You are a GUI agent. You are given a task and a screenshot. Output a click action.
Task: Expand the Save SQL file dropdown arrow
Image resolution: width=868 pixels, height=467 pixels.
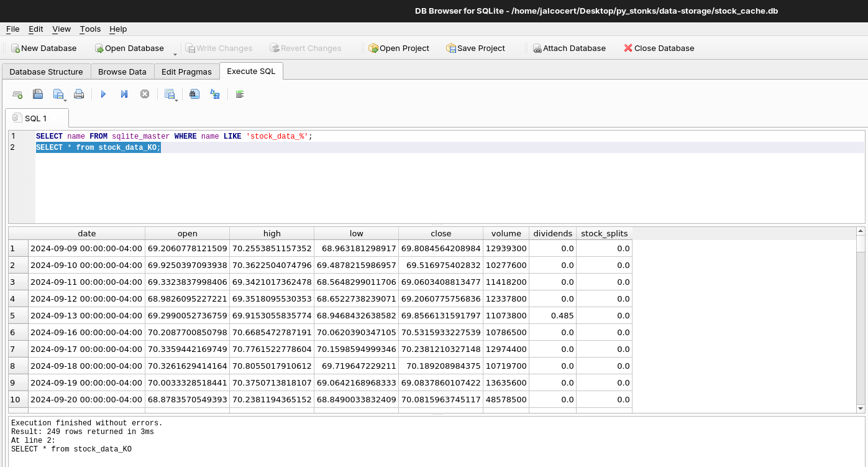(x=65, y=99)
